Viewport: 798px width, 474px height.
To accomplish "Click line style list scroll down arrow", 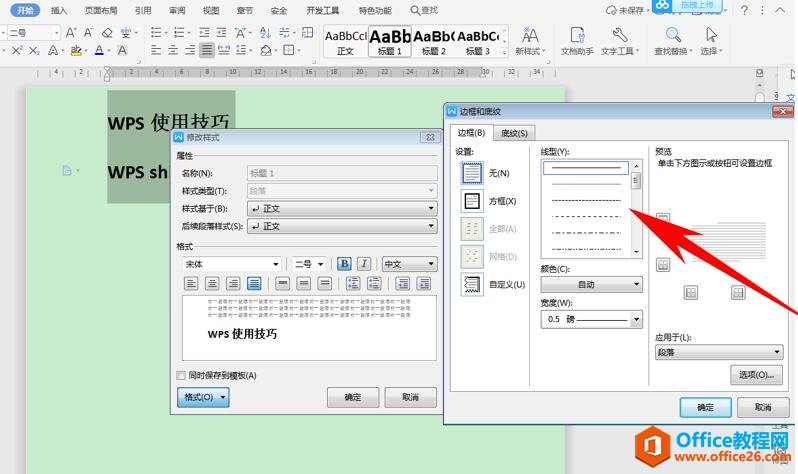I will pyautogui.click(x=636, y=252).
